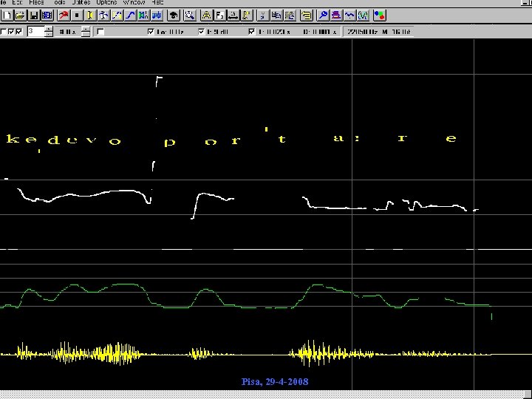Click the green and blue bars icon
The width and height of the screenshot is (532, 399).
pos(143,16)
